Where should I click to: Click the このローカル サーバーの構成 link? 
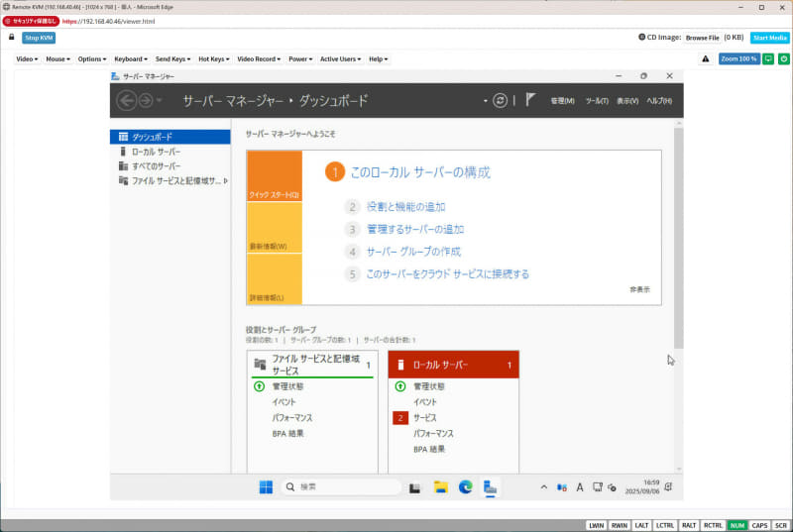(x=420, y=172)
